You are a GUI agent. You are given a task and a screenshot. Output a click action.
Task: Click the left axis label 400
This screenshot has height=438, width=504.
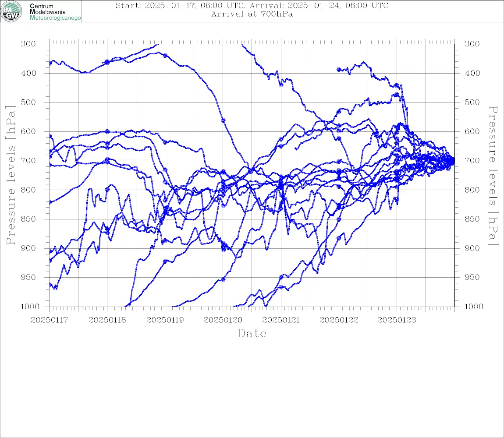[x=28, y=73]
